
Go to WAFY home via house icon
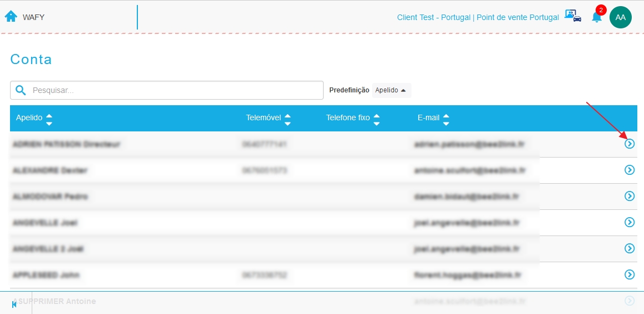click(11, 17)
